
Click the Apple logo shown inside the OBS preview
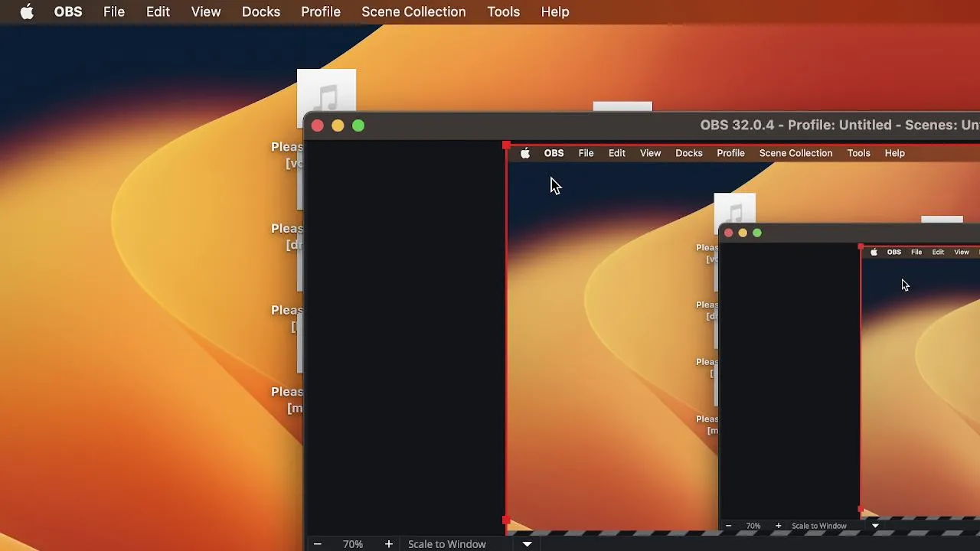[525, 153]
